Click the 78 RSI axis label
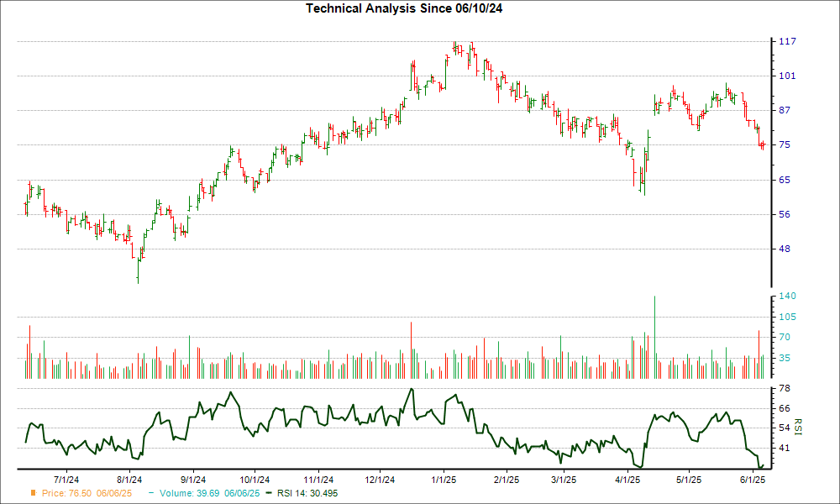 click(x=785, y=388)
